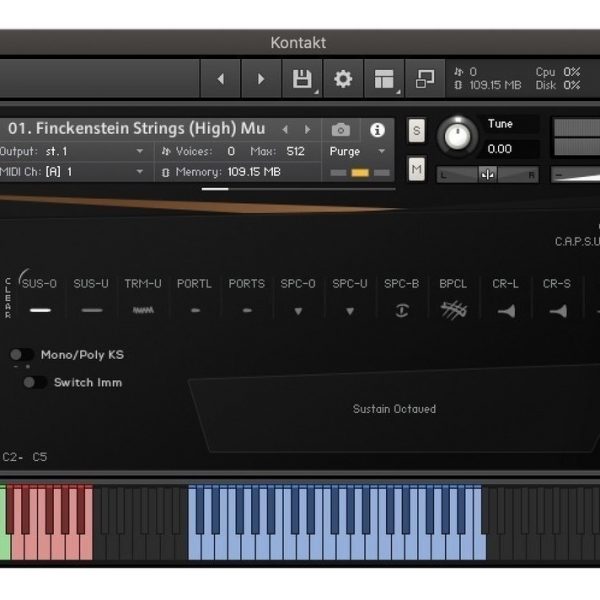Click the yellow purge status indicator

[360, 173]
